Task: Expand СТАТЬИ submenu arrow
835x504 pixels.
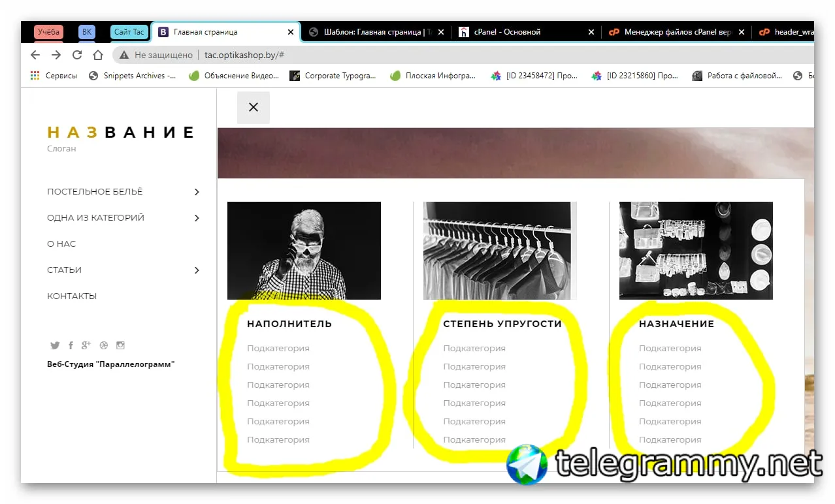Action: tap(197, 270)
